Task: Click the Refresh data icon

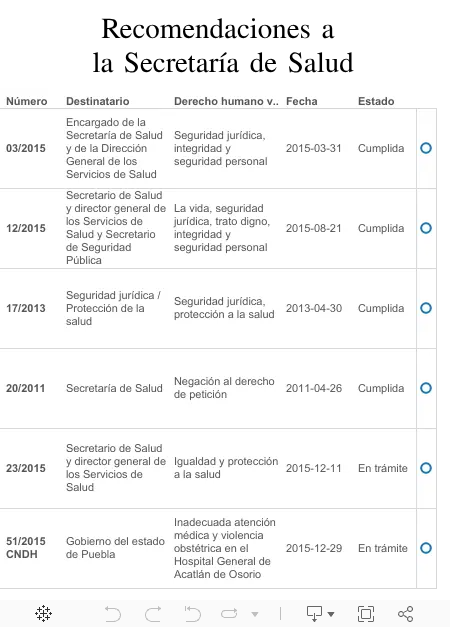Action: [229, 613]
